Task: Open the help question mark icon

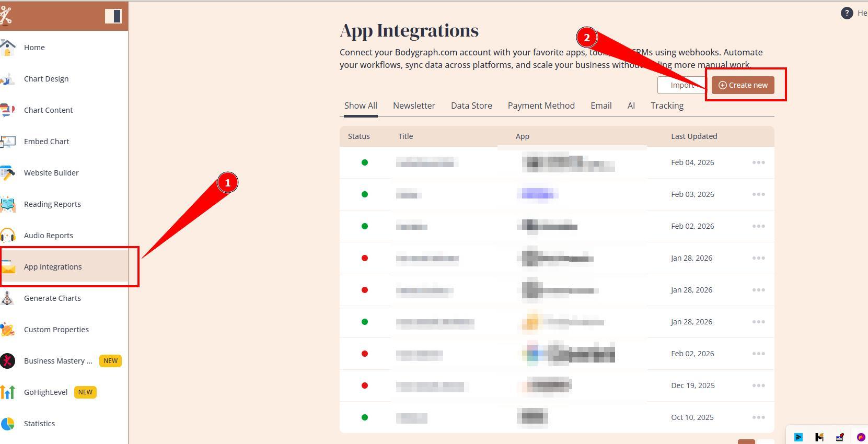Action: 847,13
